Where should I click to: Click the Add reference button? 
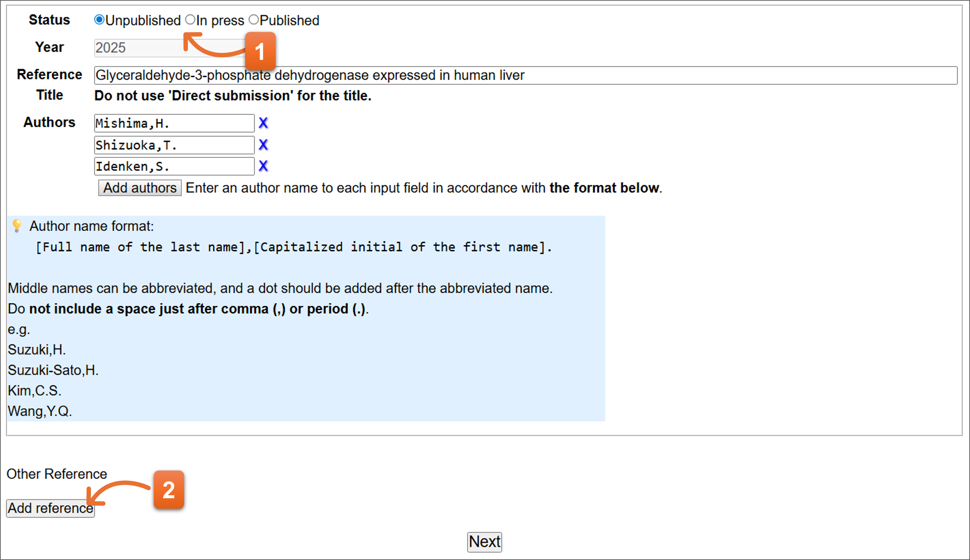point(50,508)
